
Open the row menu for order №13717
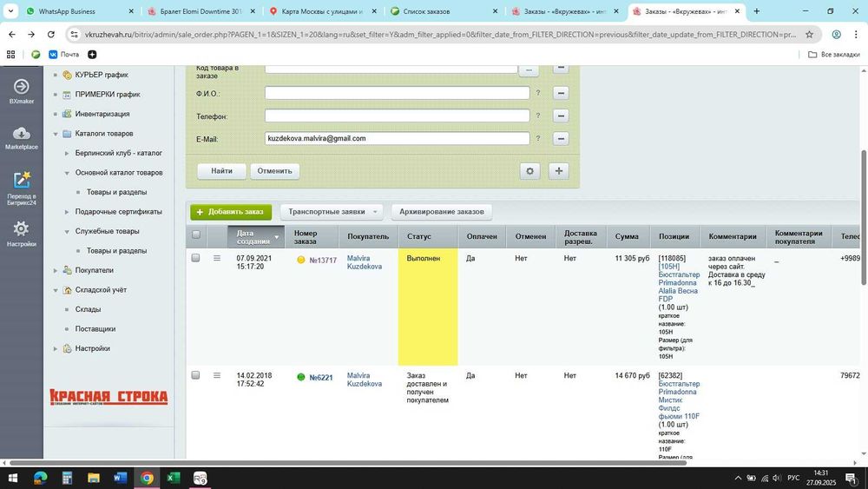217,258
